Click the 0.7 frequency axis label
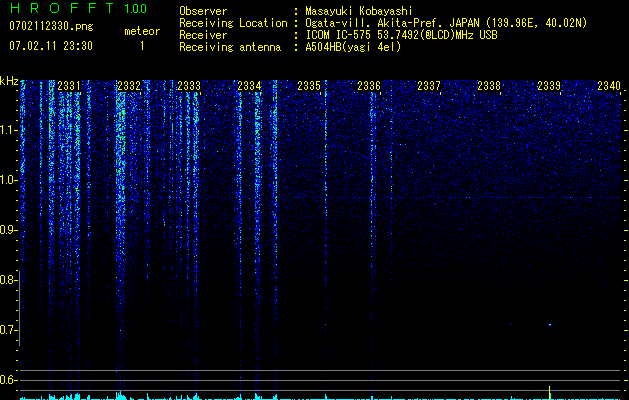This screenshot has width=629, height=400. coord(8,330)
